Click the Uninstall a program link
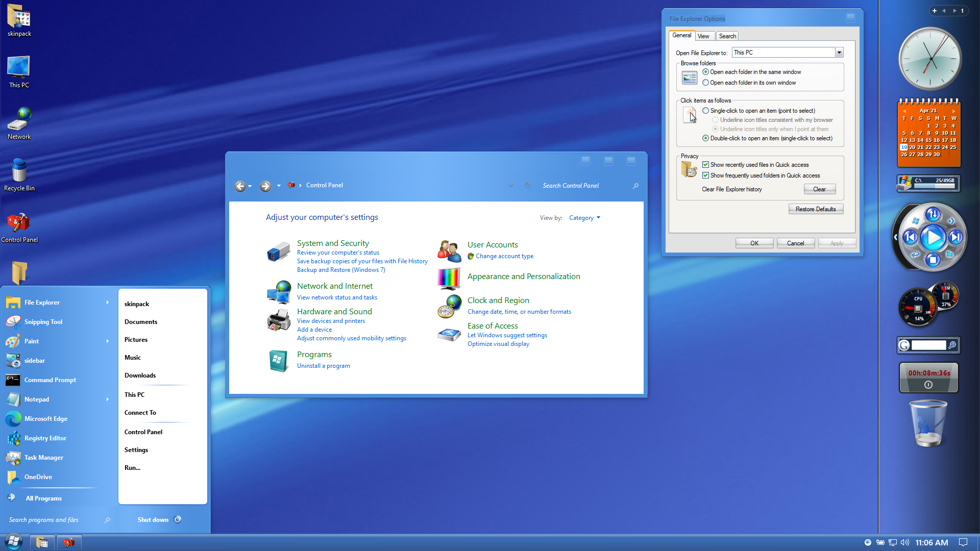Image resolution: width=980 pixels, height=551 pixels. pos(324,366)
